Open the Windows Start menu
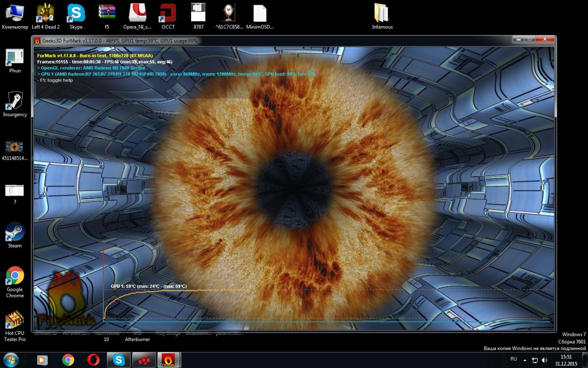The height and width of the screenshot is (368, 588). [11, 359]
